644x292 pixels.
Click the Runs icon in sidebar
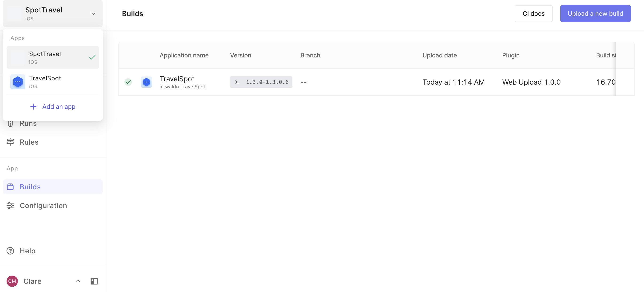pyautogui.click(x=10, y=124)
